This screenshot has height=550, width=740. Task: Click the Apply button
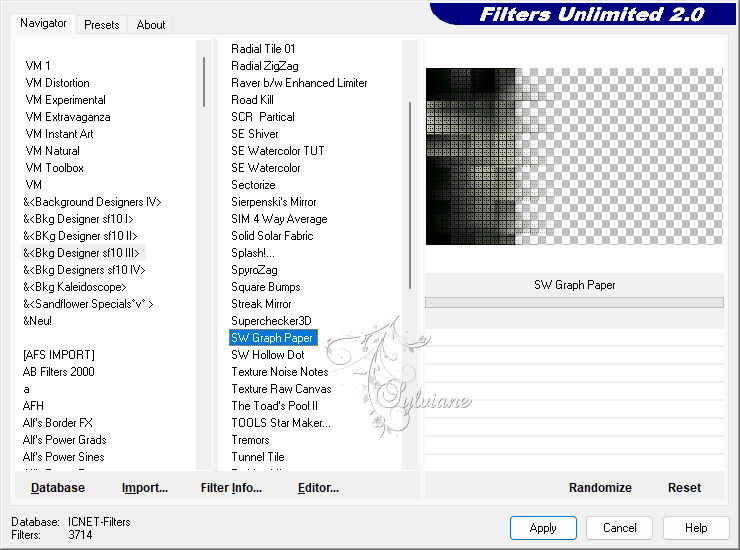tap(543, 527)
